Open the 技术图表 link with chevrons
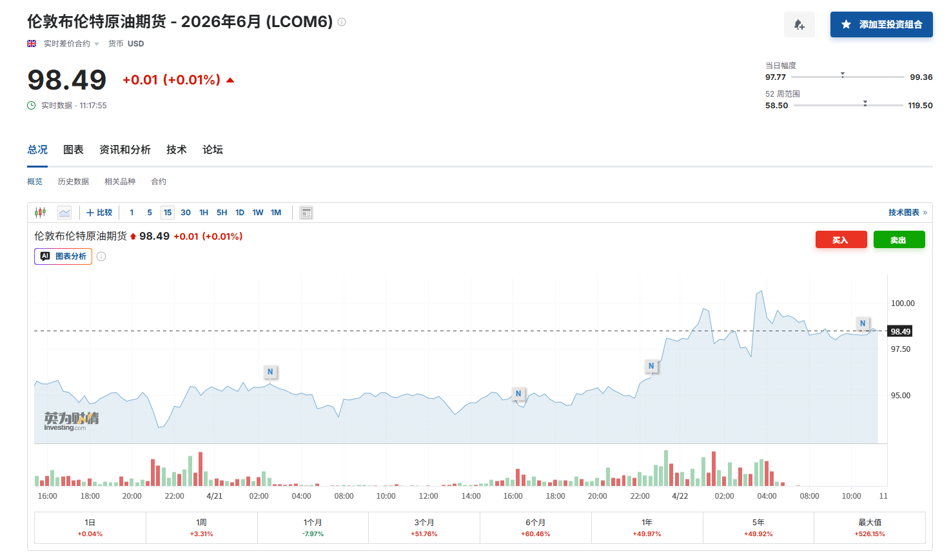 (907, 213)
